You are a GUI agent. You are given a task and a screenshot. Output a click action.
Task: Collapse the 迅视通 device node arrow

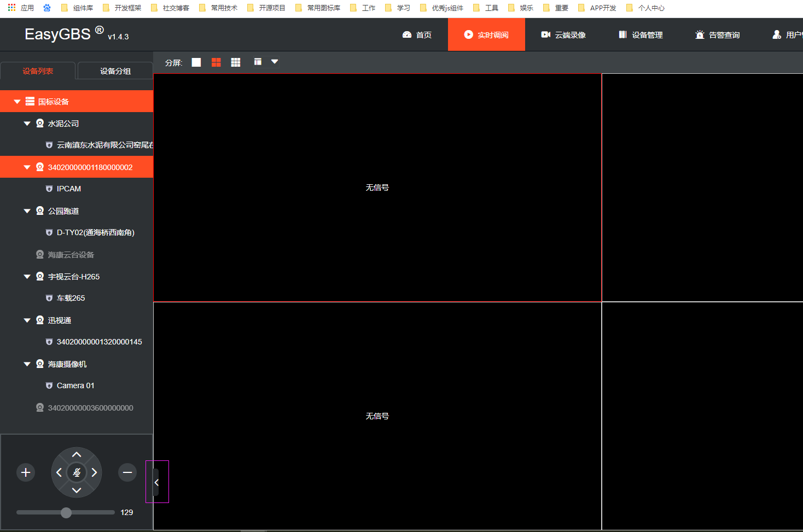pyautogui.click(x=27, y=320)
